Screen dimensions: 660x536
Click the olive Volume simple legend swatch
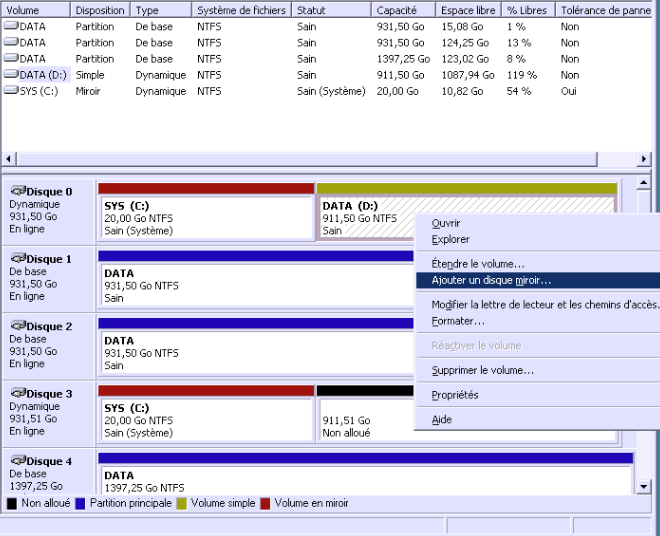click(181, 504)
